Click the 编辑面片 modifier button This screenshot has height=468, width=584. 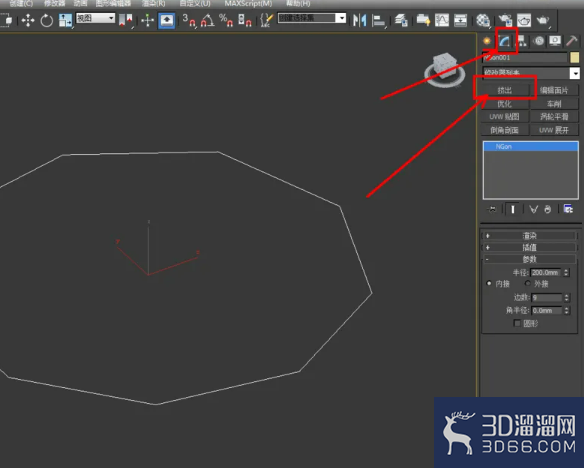tap(554, 90)
